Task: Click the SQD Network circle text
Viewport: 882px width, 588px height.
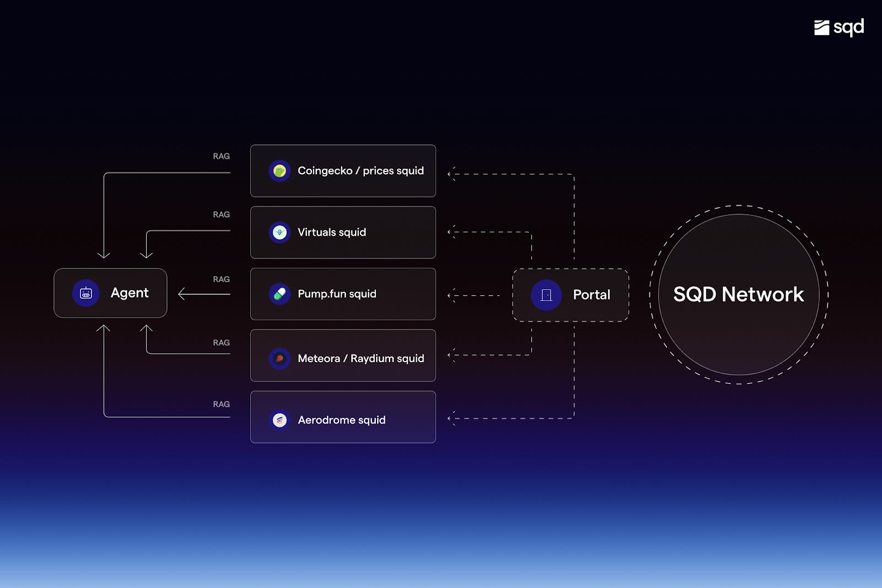Action: 739,294
